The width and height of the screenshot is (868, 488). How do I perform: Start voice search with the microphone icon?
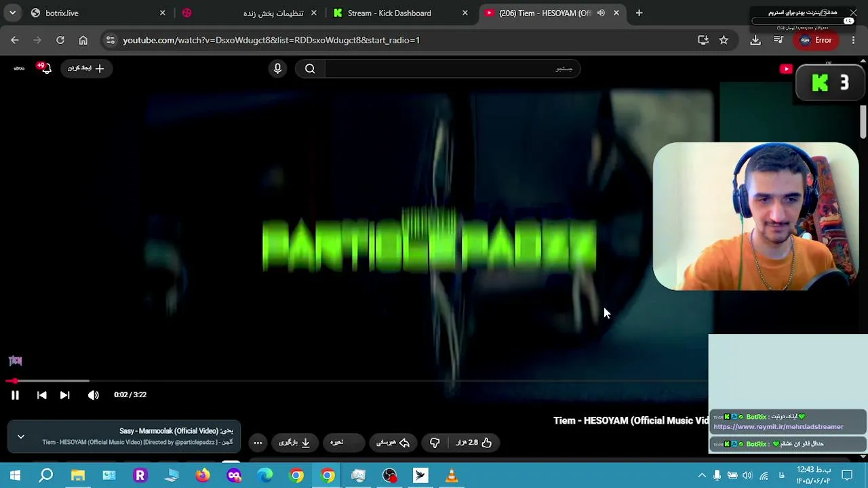pyautogui.click(x=277, y=68)
